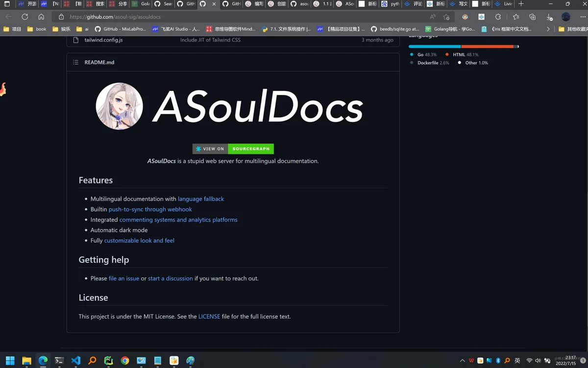The image size is (588, 368).
Task: Click the Bluetooth icon in system tray
Action: 498,361
